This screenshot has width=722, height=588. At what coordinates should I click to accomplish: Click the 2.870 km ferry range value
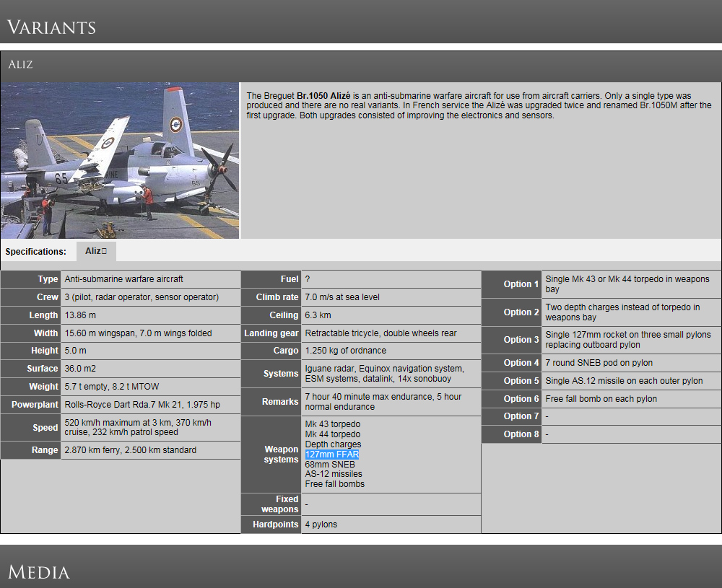(130, 450)
